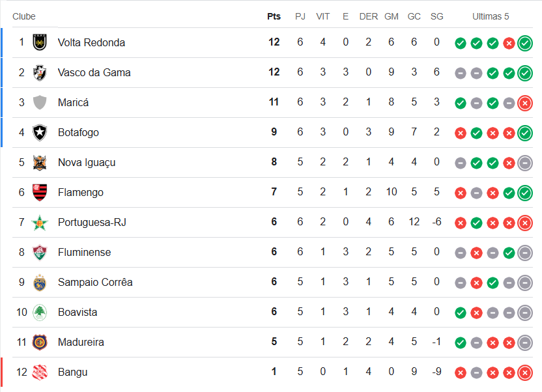Viewport: 542px width, 392px height.
Task: Open the Fluminense crest icon
Action: (x=40, y=252)
